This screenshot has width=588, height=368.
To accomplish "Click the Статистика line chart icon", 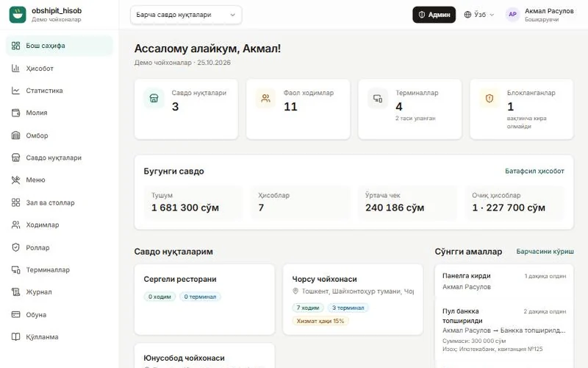I will (x=15, y=91).
